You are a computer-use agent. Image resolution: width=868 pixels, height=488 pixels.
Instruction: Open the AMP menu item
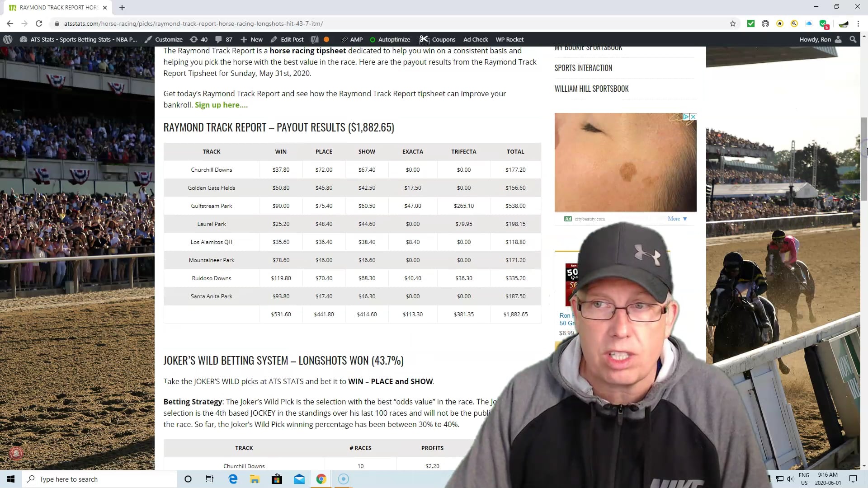(352, 39)
